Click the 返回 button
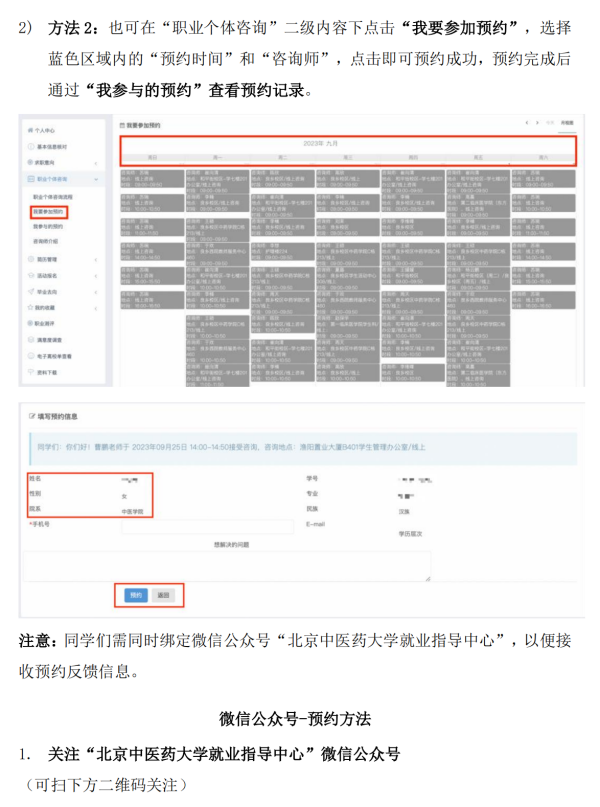 [x=164, y=595]
